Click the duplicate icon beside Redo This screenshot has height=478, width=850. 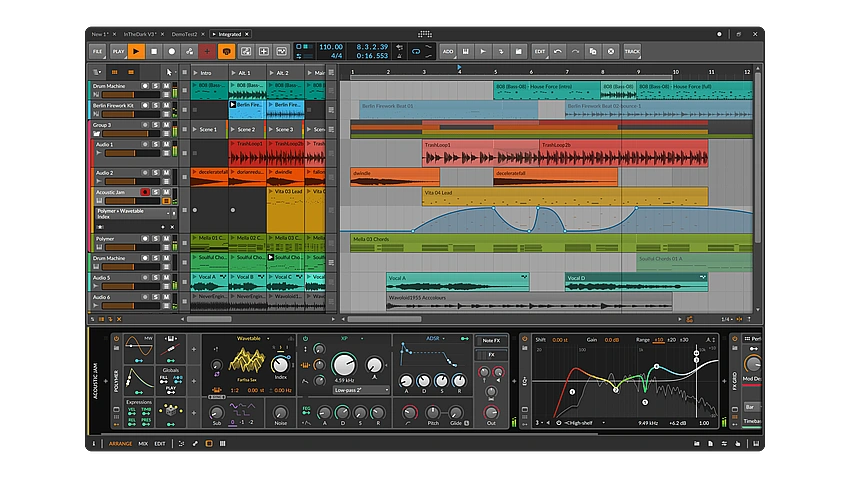coord(593,51)
